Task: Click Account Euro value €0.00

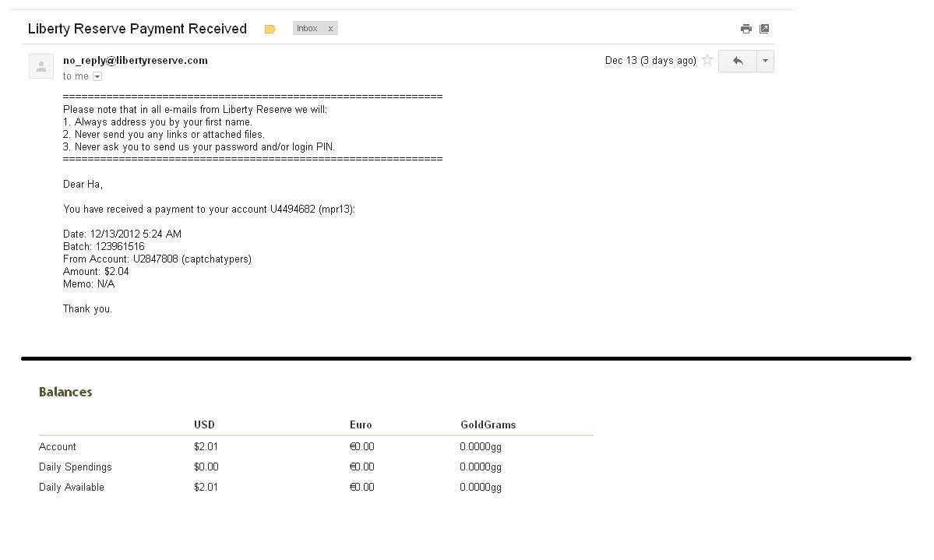Action: 362,447
